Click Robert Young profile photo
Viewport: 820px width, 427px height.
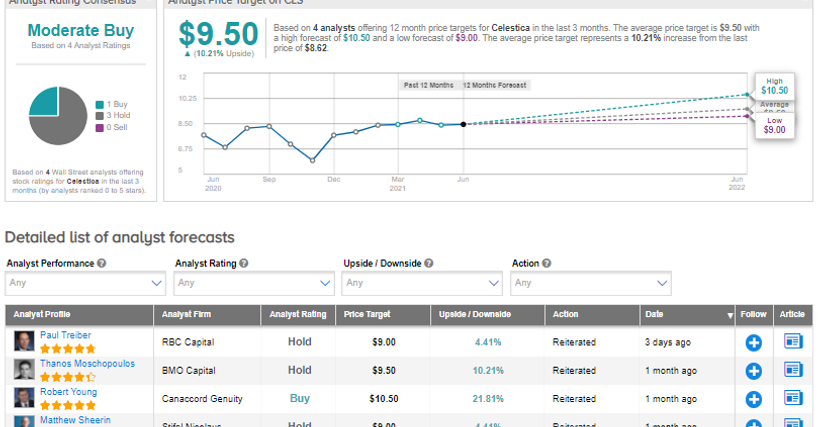(x=24, y=398)
